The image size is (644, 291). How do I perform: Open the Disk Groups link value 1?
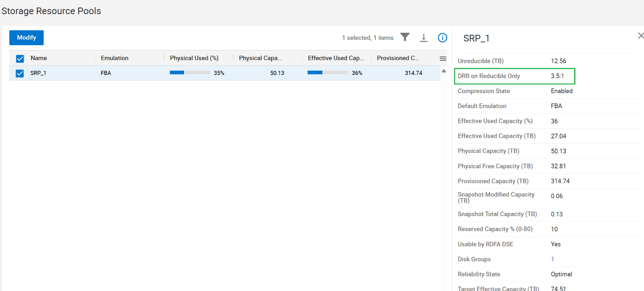[x=552, y=259]
